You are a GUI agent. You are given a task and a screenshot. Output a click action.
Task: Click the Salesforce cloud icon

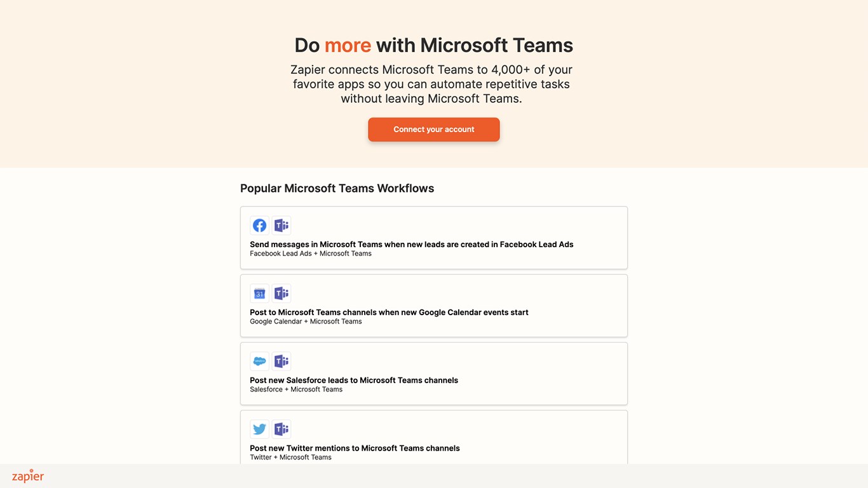click(259, 362)
